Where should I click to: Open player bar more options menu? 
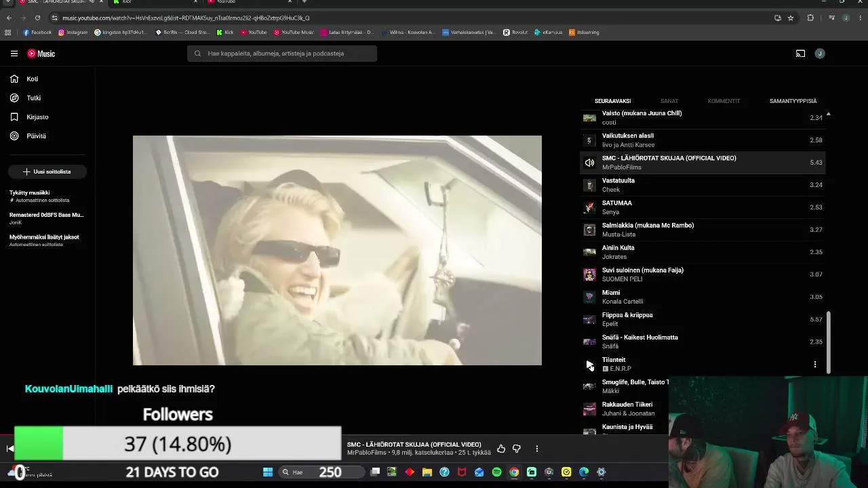pos(537,449)
